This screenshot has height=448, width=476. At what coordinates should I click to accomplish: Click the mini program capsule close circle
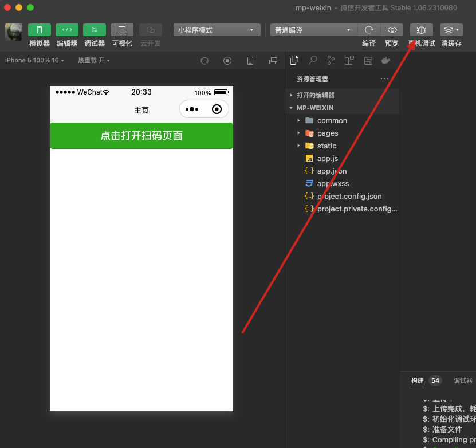pos(217,109)
